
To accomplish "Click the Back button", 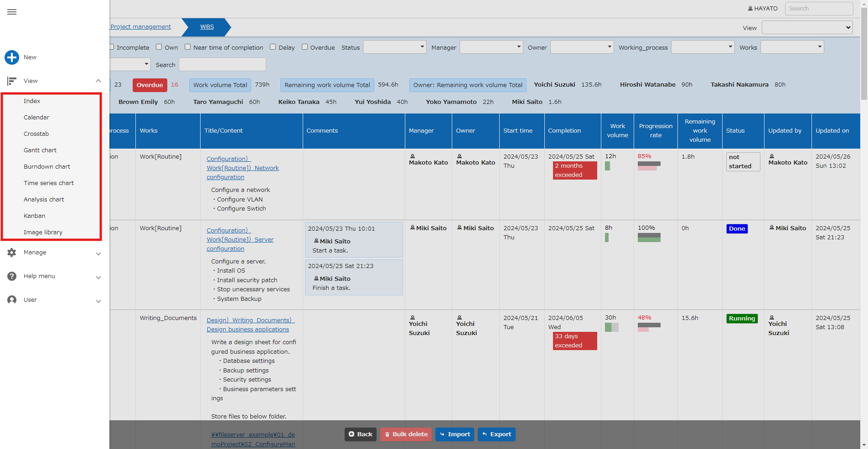I will pos(361,434).
